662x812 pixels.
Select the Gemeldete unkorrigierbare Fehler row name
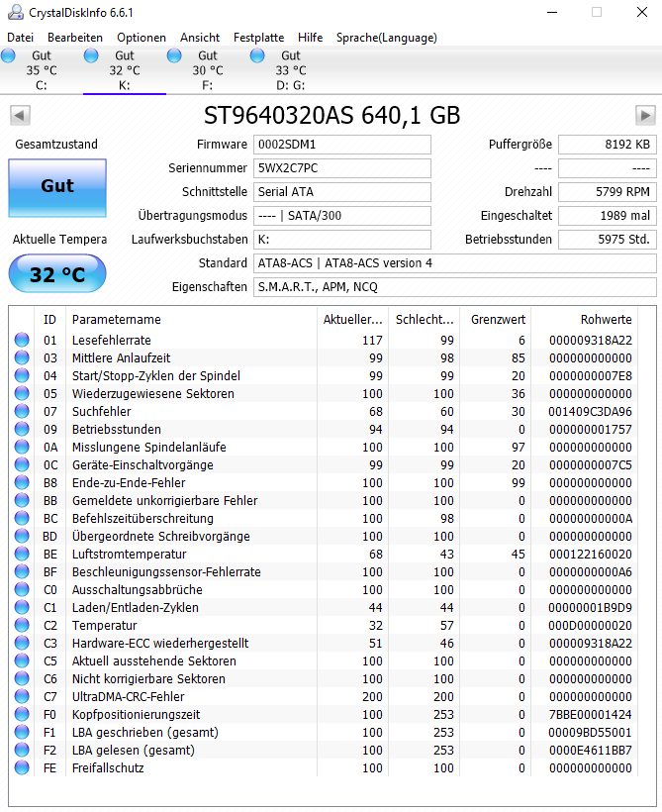point(164,501)
